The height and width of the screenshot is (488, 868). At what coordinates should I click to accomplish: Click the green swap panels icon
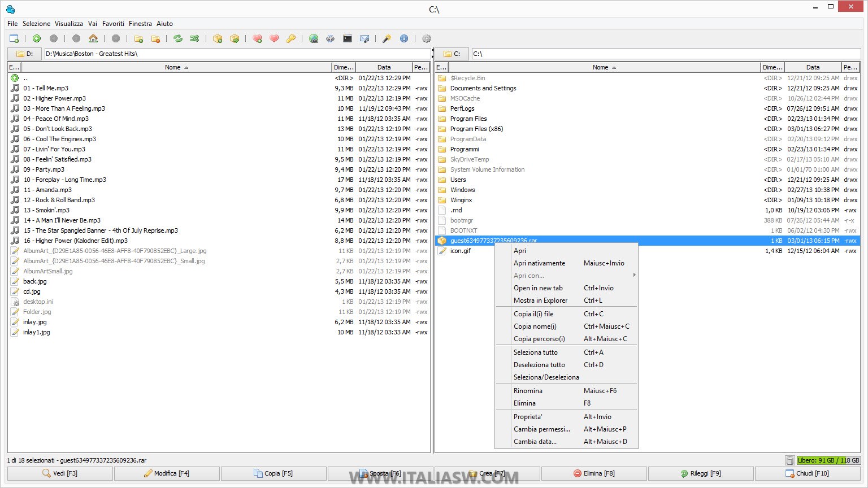[x=195, y=38]
